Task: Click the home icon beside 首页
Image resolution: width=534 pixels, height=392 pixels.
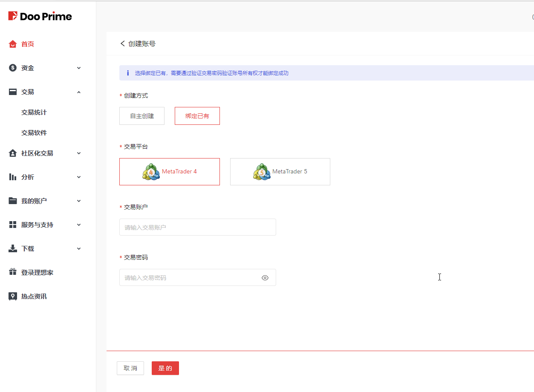Action: pyautogui.click(x=13, y=44)
